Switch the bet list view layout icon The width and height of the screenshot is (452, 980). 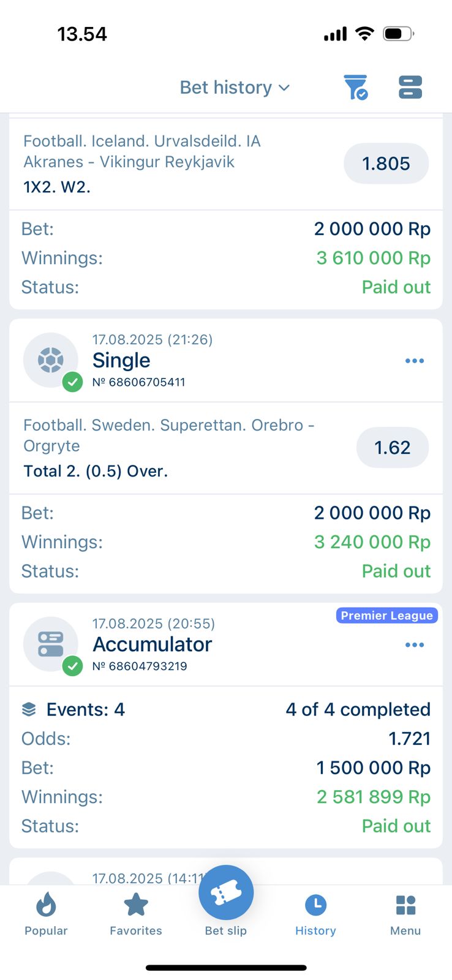point(410,88)
